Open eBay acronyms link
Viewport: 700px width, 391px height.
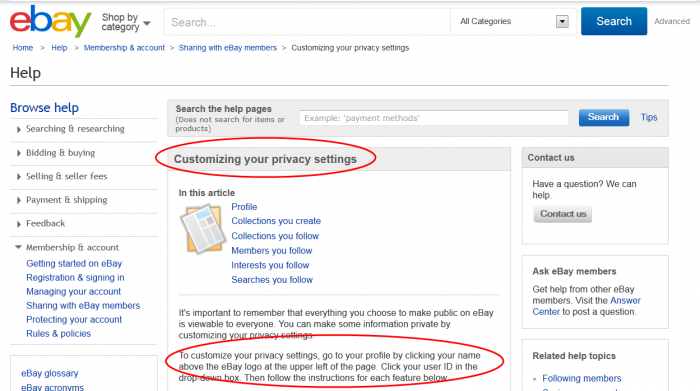(52, 387)
